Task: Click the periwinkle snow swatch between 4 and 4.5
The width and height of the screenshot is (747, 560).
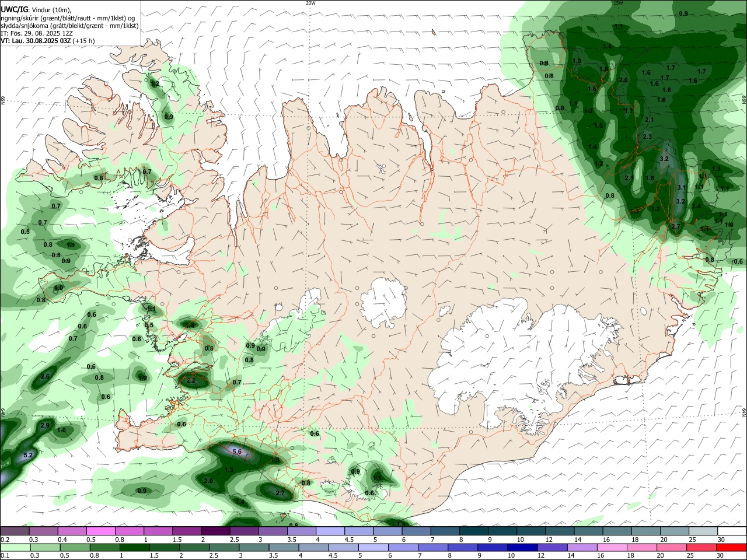Action: pyautogui.click(x=330, y=531)
